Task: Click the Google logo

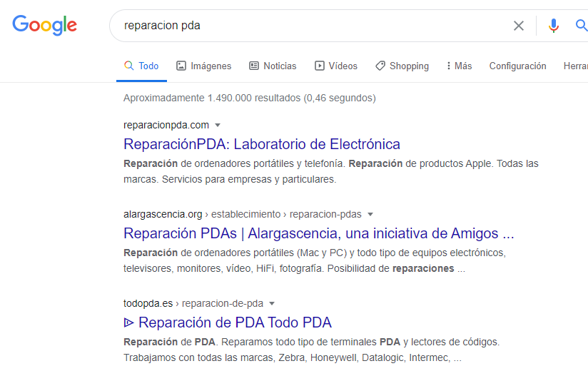Action: tap(45, 26)
